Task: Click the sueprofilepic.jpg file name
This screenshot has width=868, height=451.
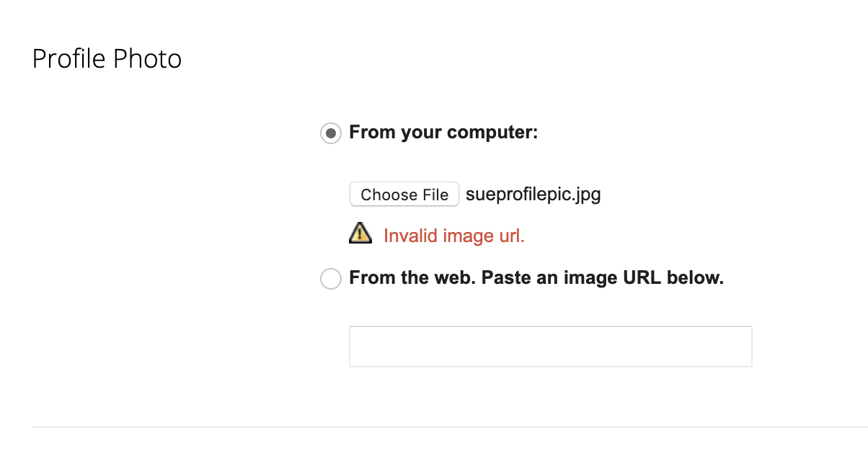Action: click(533, 195)
